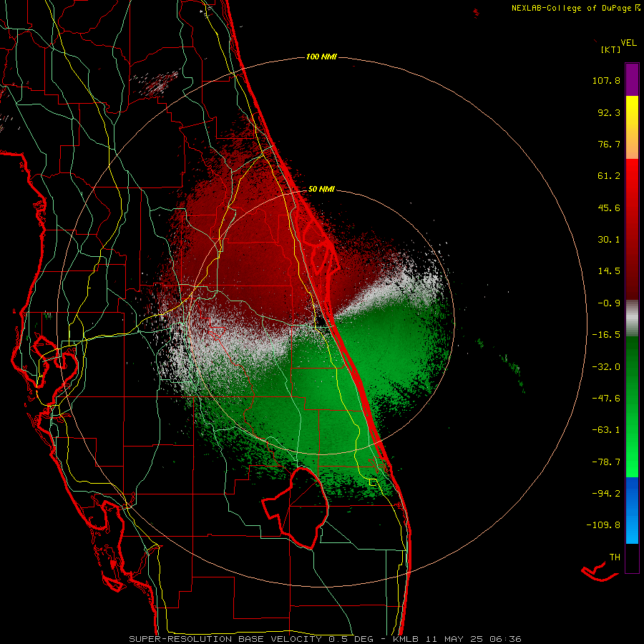Click the 50 NMI range ring label
The width and height of the screenshot is (644, 644).
(321, 190)
